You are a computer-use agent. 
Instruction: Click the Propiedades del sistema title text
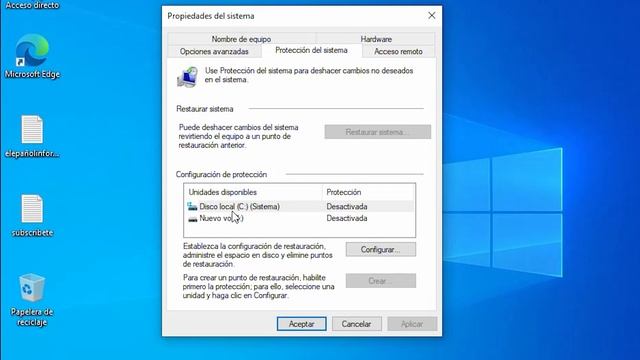211,16
